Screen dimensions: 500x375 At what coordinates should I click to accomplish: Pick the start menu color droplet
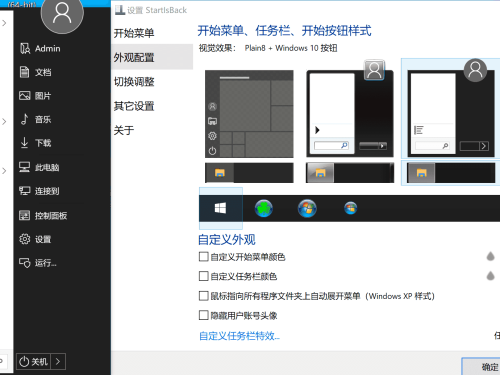(x=490, y=256)
